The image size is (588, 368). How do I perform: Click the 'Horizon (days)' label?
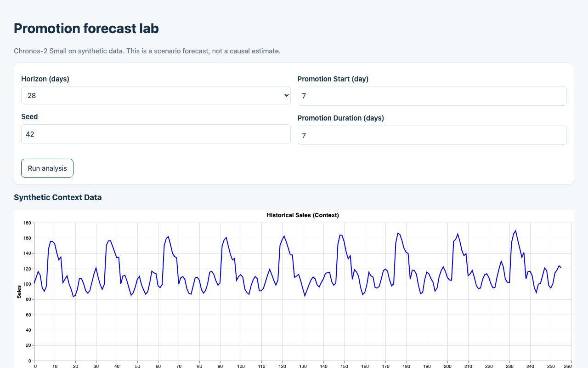click(x=45, y=79)
